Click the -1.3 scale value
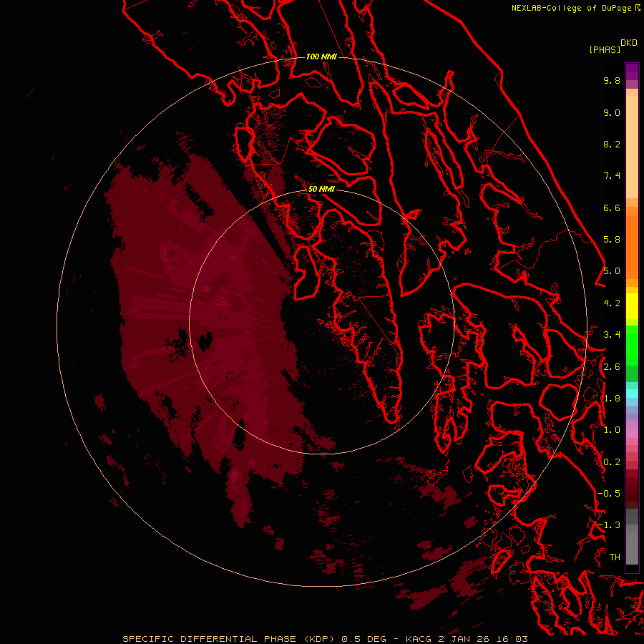Screen dimensions: 644x644 [609, 525]
